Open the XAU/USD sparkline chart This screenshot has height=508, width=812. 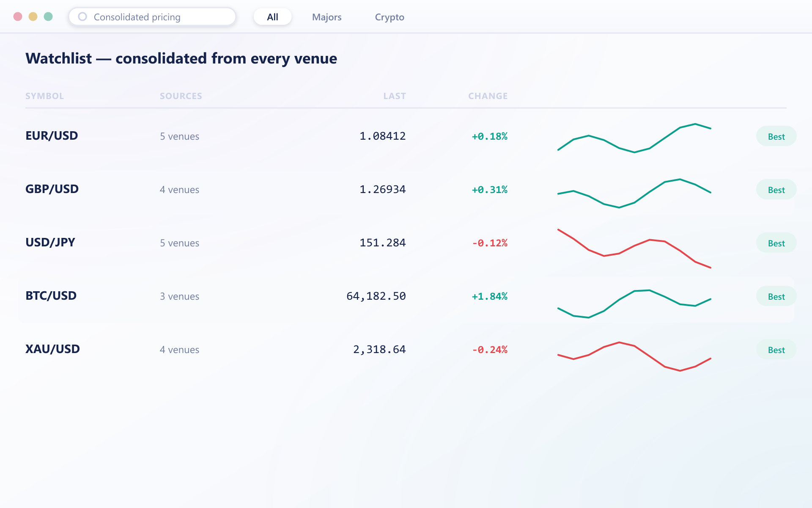(x=634, y=356)
